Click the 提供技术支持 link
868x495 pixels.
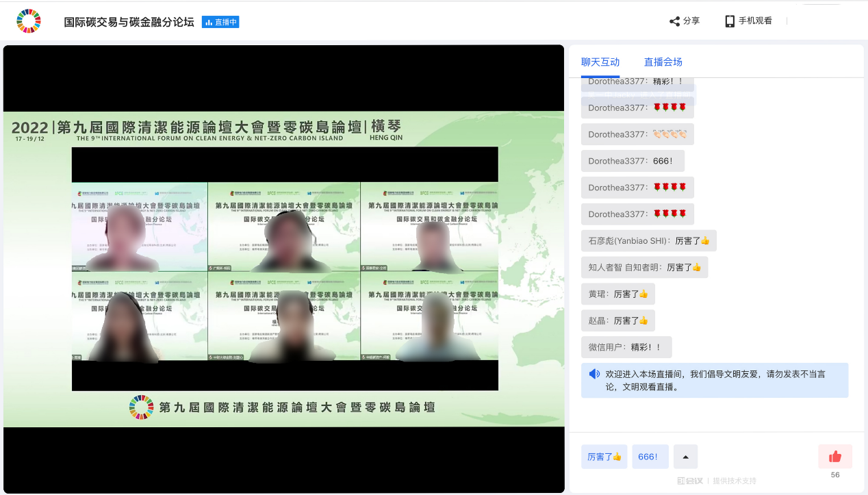click(x=736, y=480)
